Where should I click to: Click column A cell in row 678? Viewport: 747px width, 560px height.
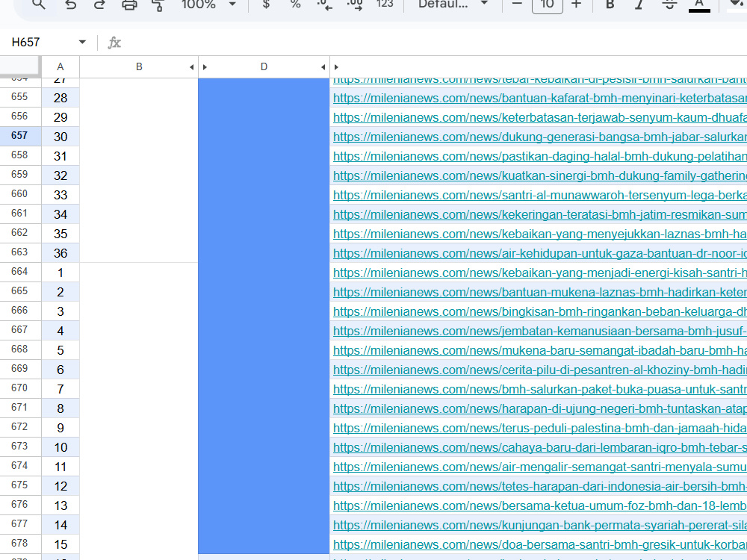tap(61, 544)
